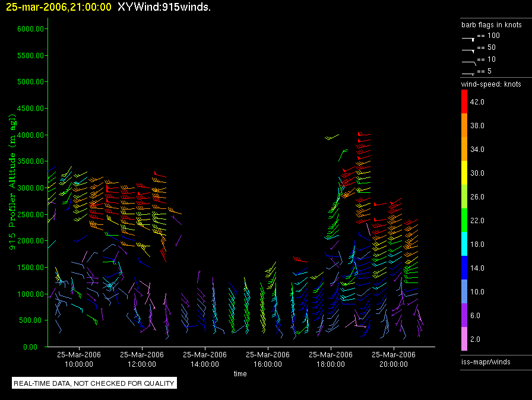Screen dimensions: 532x400
Task: Pick the yellow 30.0 knots color segment
Action: pos(464,173)
